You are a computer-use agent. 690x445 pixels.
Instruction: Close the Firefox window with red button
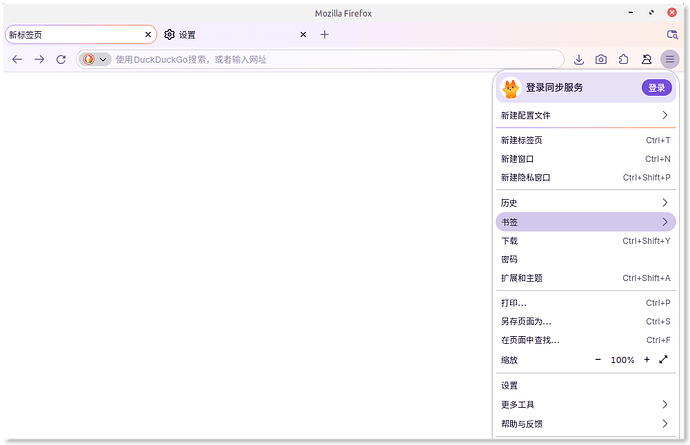click(x=672, y=13)
